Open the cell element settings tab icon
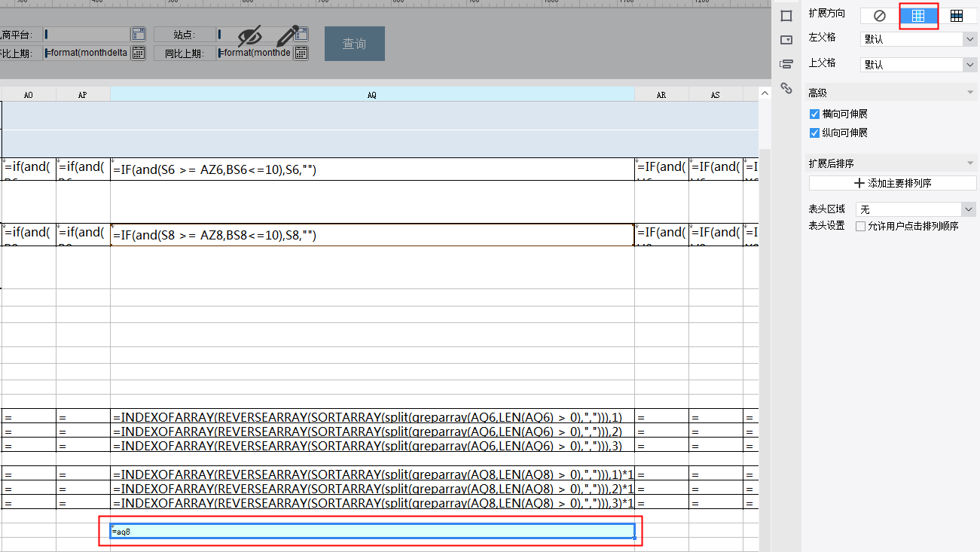This screenshot has width=980, height=552. point(786,16)
